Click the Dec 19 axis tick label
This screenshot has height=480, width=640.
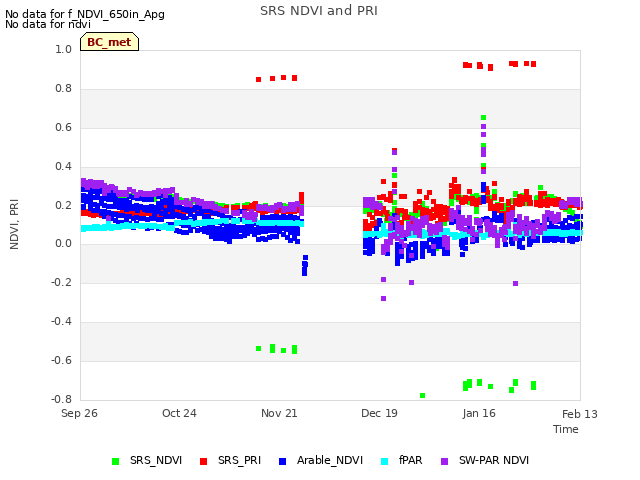point(379,413)
